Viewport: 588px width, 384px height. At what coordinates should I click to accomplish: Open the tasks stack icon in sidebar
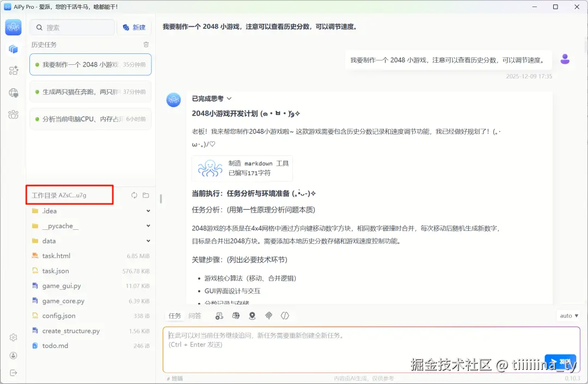pos(13,49)
